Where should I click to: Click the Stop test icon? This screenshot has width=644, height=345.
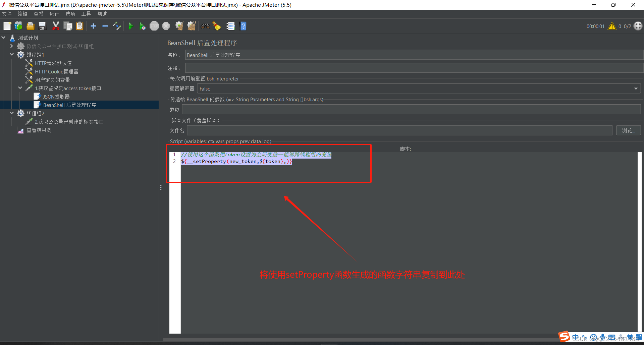[x=154, y=26]
